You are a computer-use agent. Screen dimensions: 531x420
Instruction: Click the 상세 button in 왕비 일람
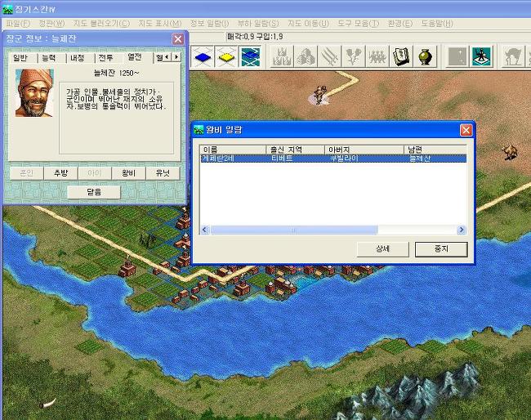382,249
